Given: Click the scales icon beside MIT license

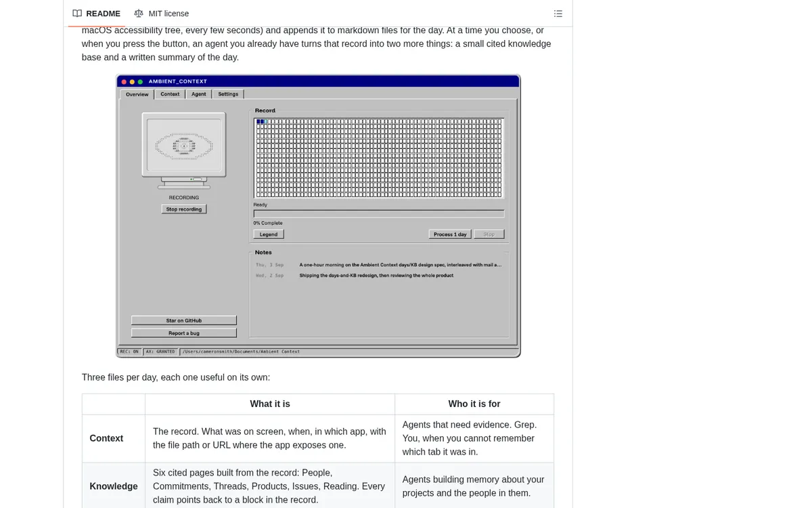Looking at the screenshot, I should [139, 14].
